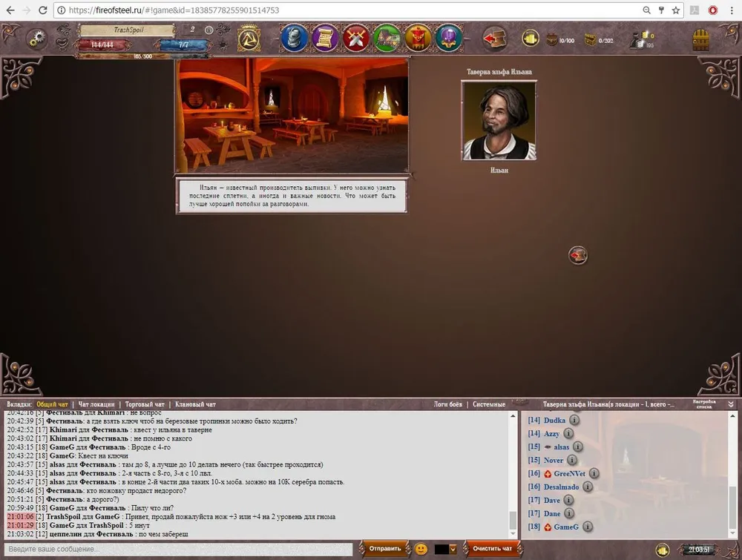This screenshot has width=742, height=560.
Task: Switch to Общий чат tab
Action: click(x=53, y=404)
